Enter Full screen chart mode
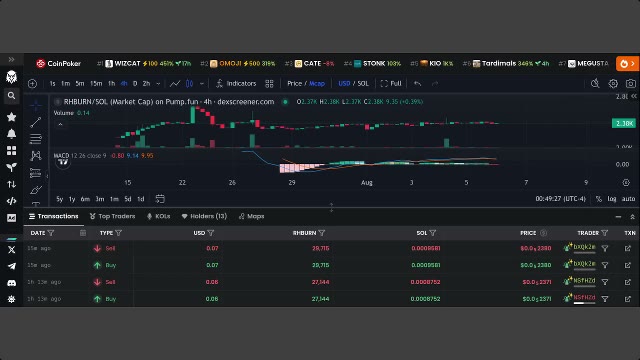The image size is (640, 360). (x=391, y=84)
